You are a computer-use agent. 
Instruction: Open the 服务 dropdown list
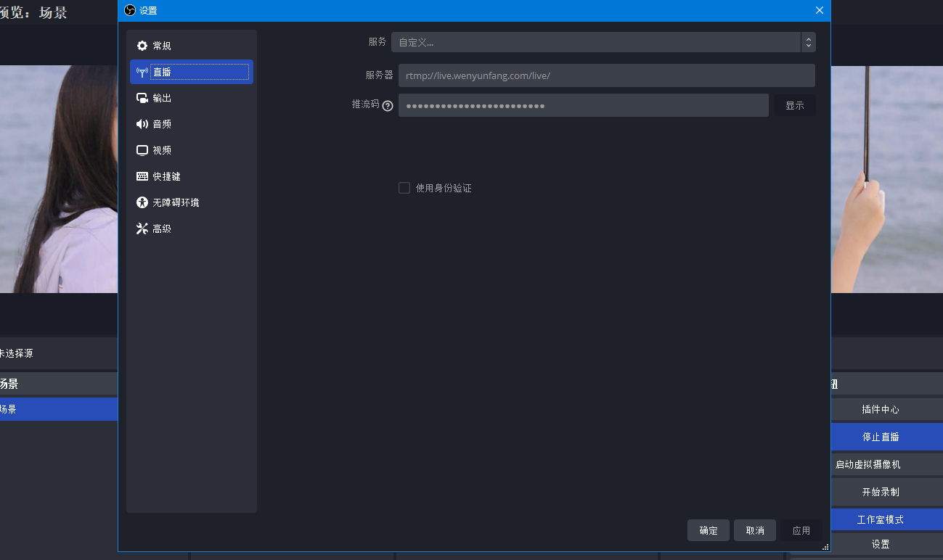click(603, 42)
